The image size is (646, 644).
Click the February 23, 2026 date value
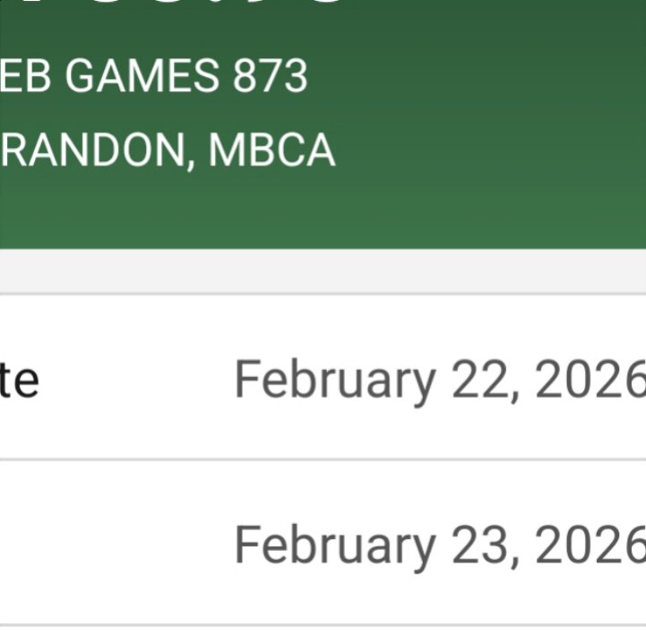[439, 545]
